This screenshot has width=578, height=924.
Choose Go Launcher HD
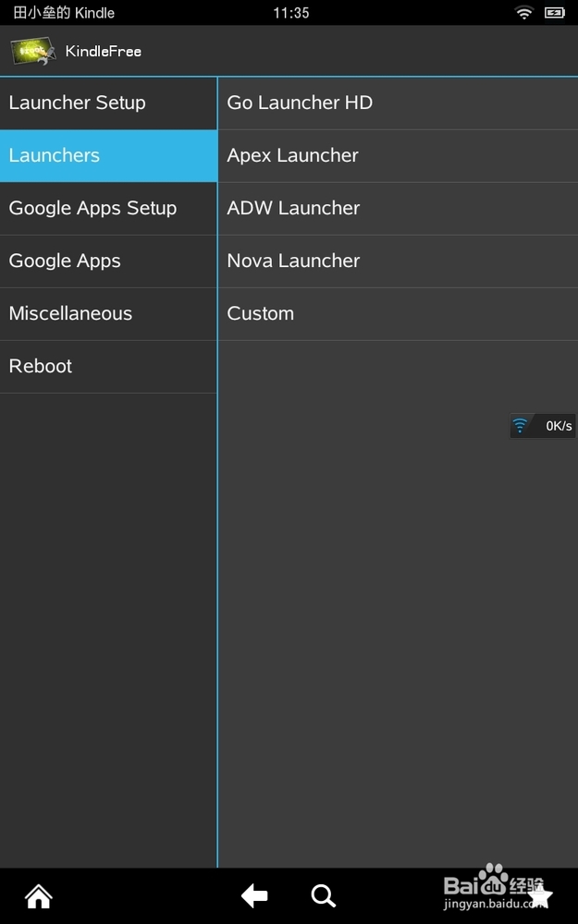pyautogui.click(x=398, y=103)
